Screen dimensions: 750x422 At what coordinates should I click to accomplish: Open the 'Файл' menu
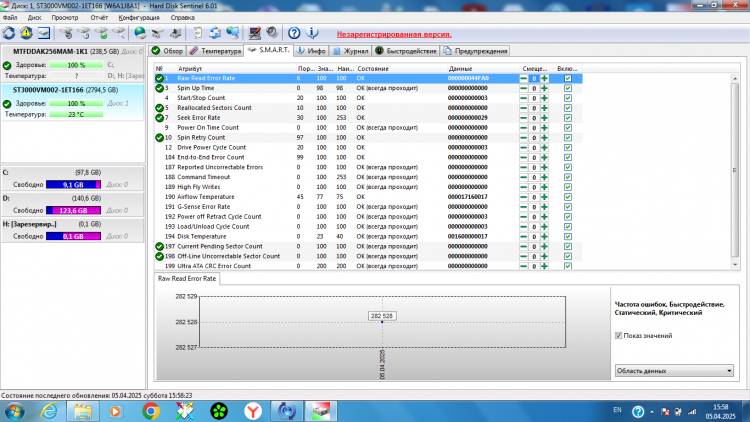pos(10,18)
